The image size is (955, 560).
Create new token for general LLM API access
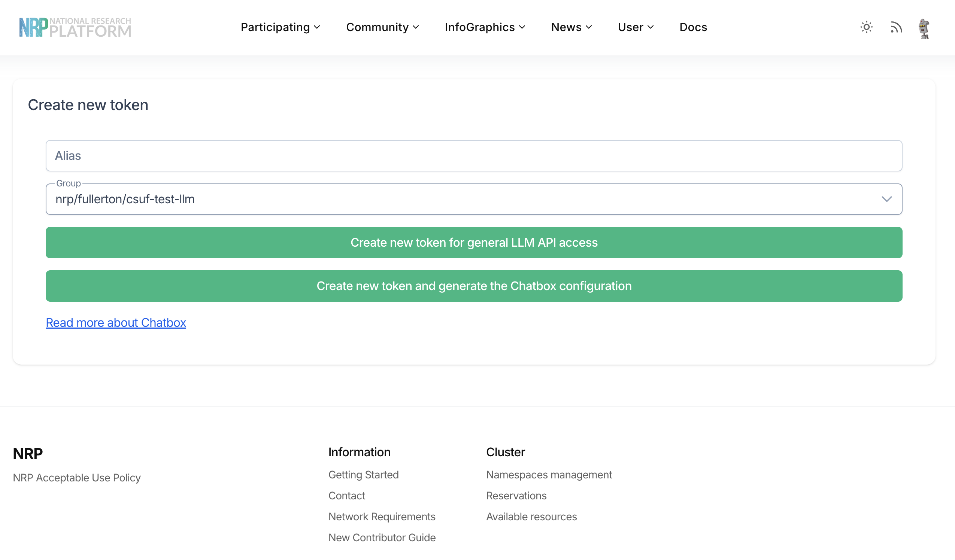pyautogui.click(x=474, y=243)
